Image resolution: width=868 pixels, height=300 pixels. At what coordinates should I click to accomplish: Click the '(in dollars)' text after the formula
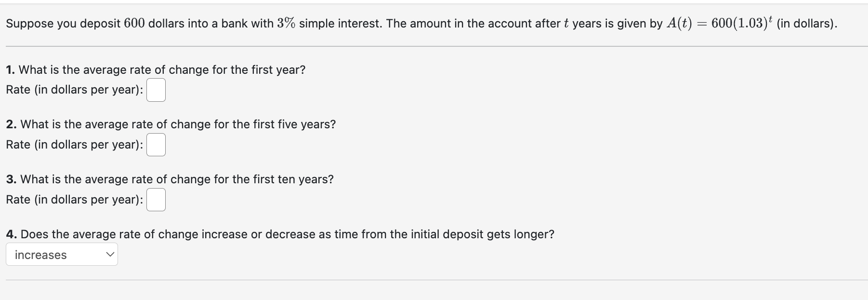point(807,24)
